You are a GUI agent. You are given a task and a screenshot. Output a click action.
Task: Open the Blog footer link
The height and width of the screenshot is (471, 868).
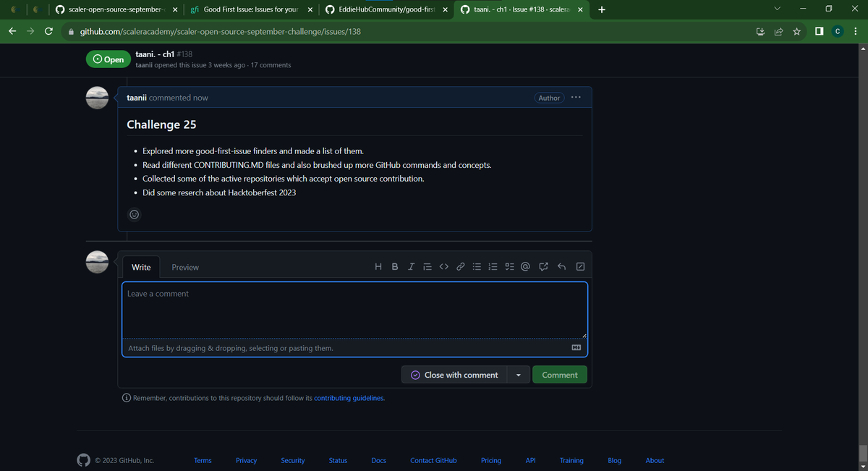[615, 460]
